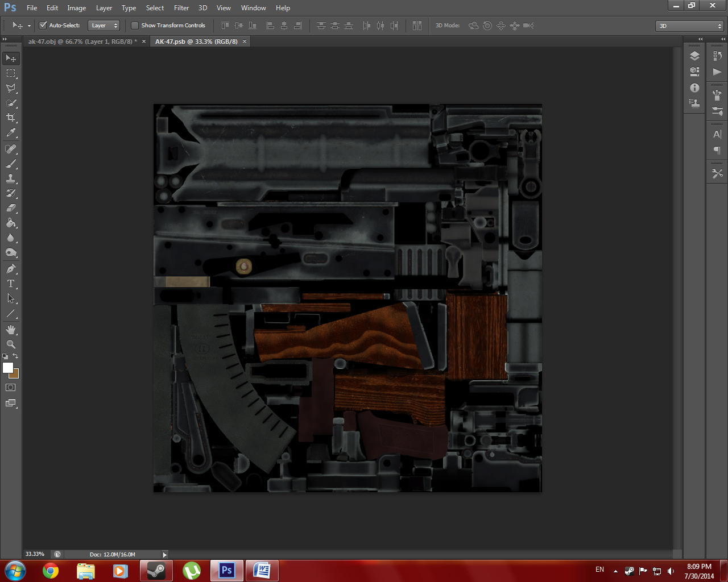The height and width of the screenshot is (582, 728).
Task: Select the Eyedropper tool
Action: [x=11, y=133]
